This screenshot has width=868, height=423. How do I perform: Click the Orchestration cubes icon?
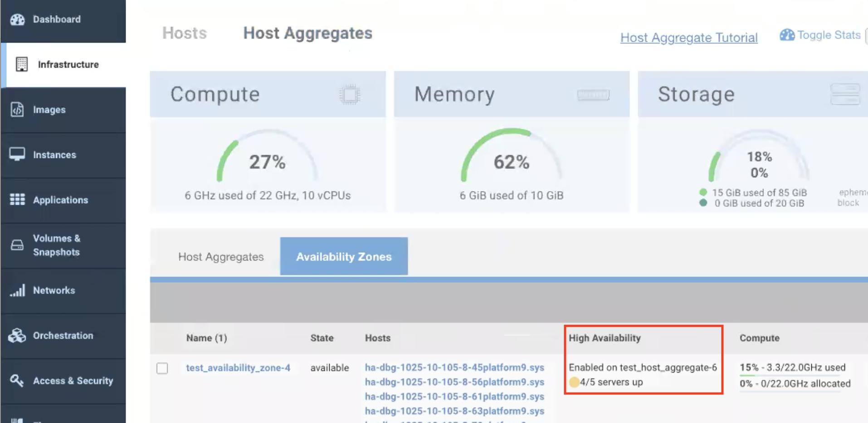pos(17,335)
